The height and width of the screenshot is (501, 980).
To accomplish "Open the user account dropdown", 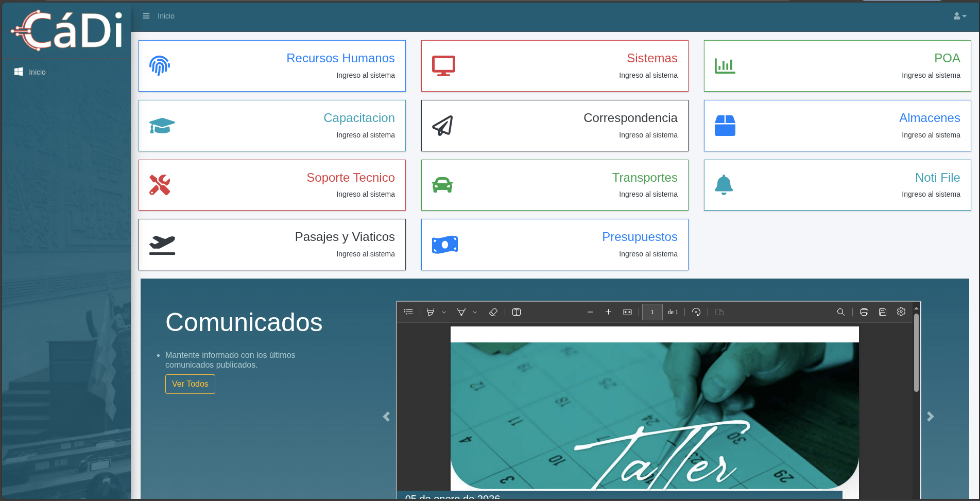I will click(x=960, y=16).
